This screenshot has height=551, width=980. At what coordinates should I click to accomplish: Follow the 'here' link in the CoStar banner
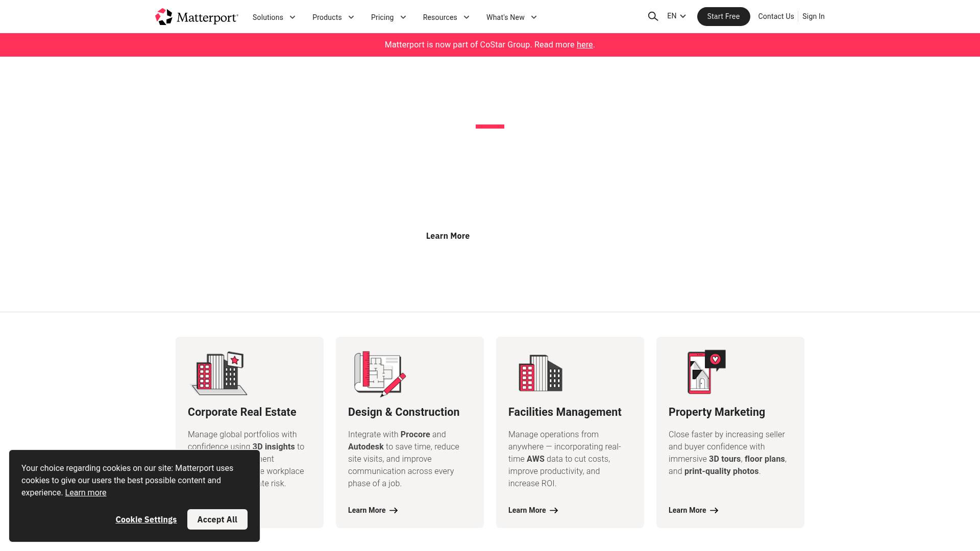pos(584,45)
